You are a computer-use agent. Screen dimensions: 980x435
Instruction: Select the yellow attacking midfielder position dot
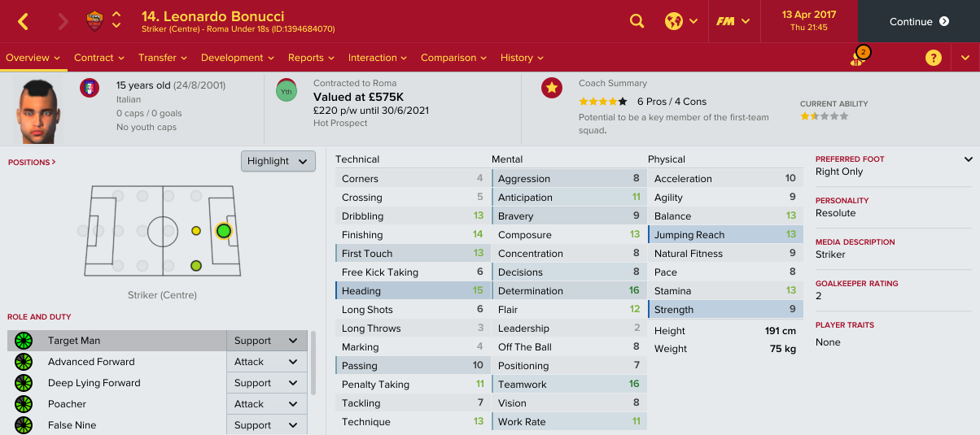(x=196, y=231)
